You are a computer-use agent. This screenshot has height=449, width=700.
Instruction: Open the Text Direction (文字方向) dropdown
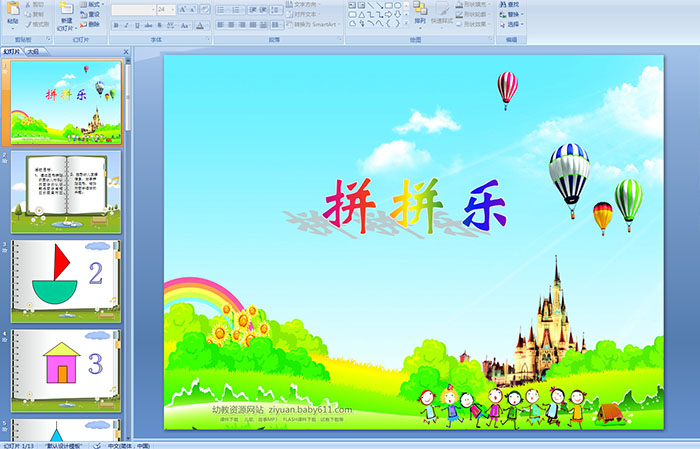point(303,4)
